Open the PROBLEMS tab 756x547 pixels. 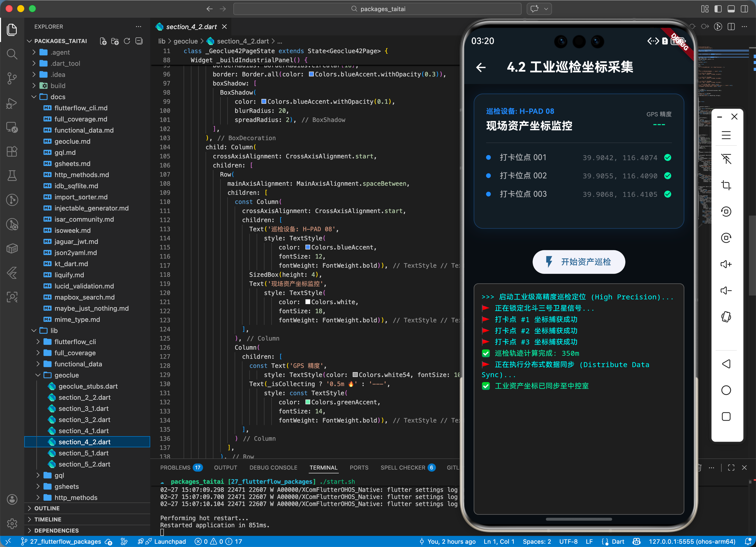coord(175,468)
